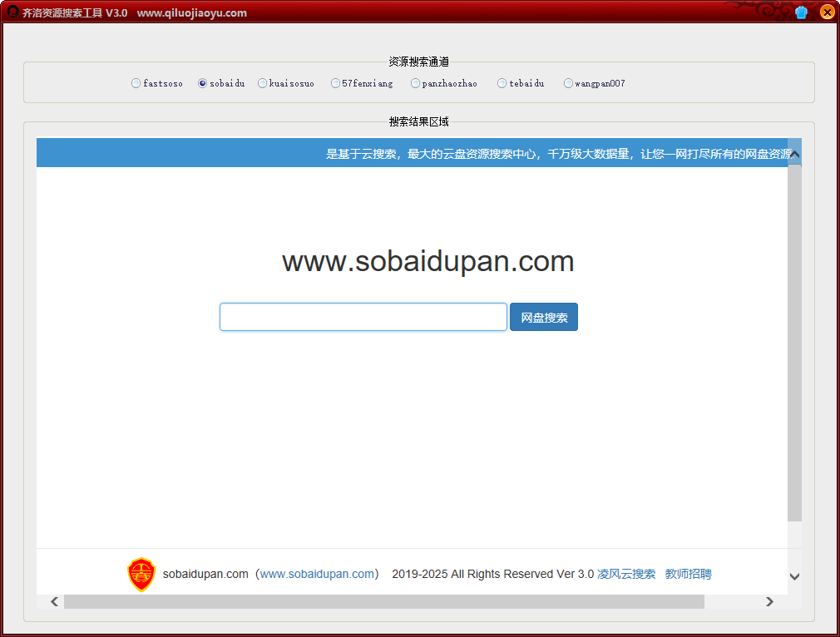The image size is (840, 637).
Task: Close the window with the orange X button
Action: pyautogui.click(x=828, y=12)
